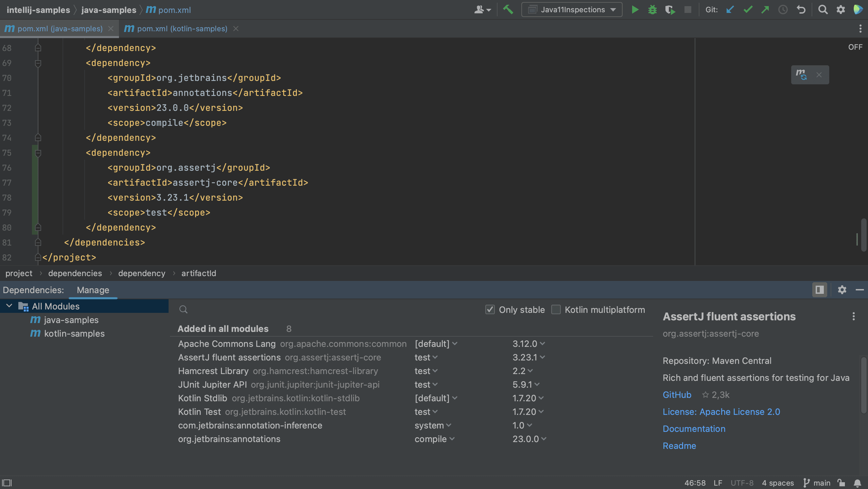Enable the Kotlin multiplatform checkbox
The image size is (868, 489).
pyautogui.click(x=556, y=309)
